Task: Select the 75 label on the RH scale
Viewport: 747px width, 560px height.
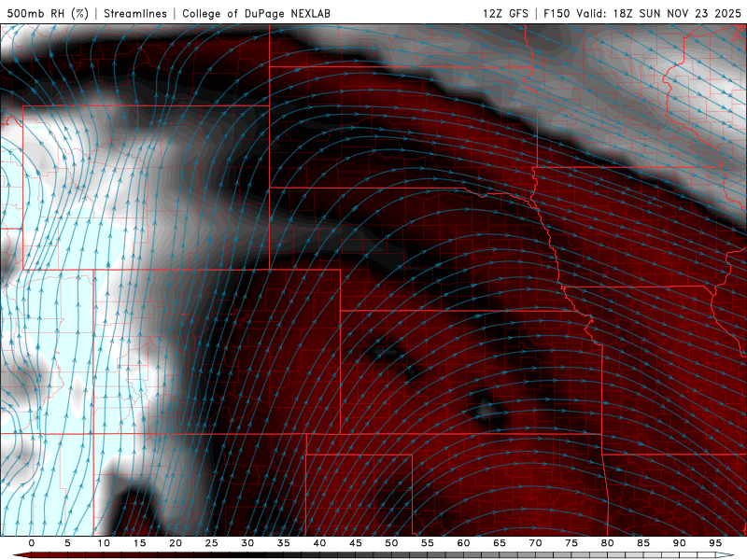Action: (571, 543)
